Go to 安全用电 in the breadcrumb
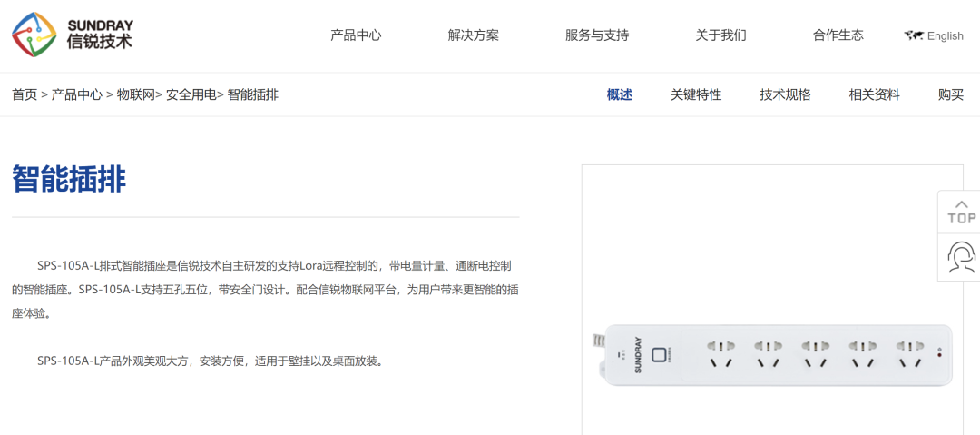The image size is (980, 435). coord(191,95)
